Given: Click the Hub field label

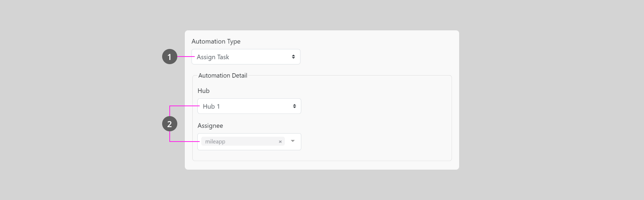Looking at the screenshot, I should tap(203, 91).
